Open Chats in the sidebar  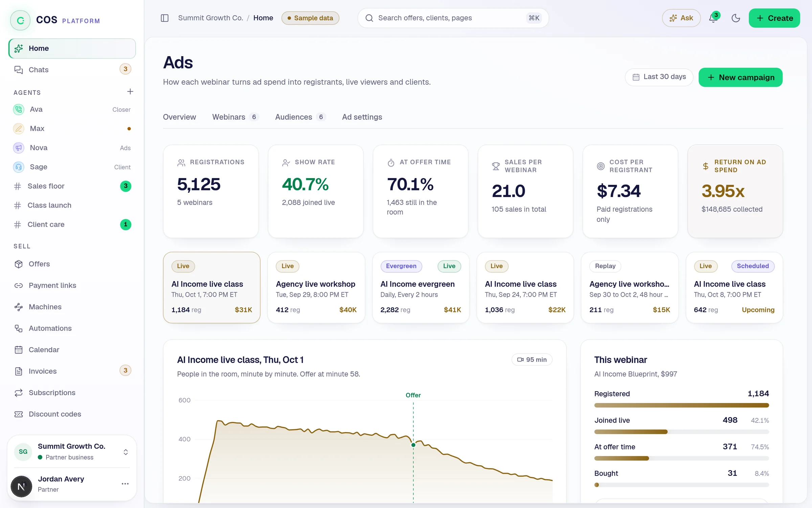coord(72,69)
